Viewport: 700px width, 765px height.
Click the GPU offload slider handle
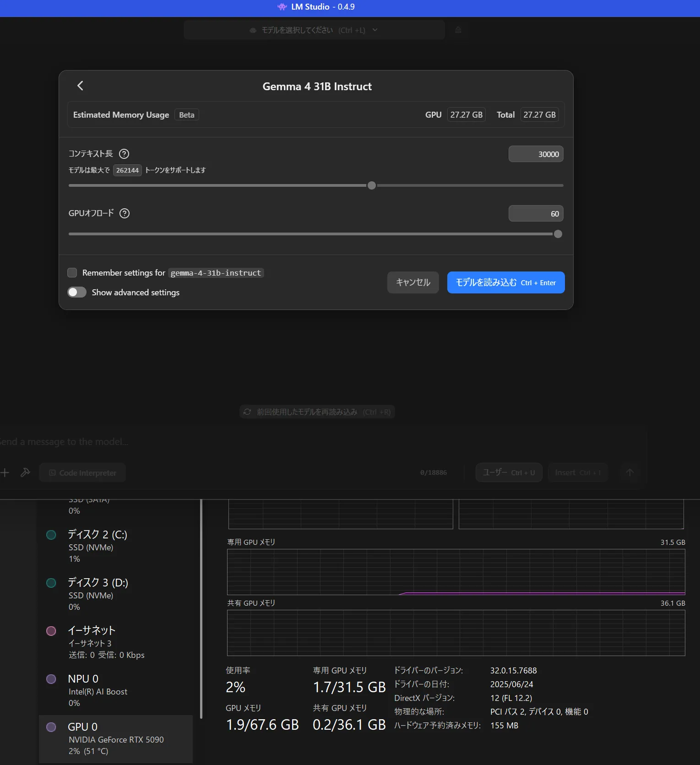click(558, 234)
